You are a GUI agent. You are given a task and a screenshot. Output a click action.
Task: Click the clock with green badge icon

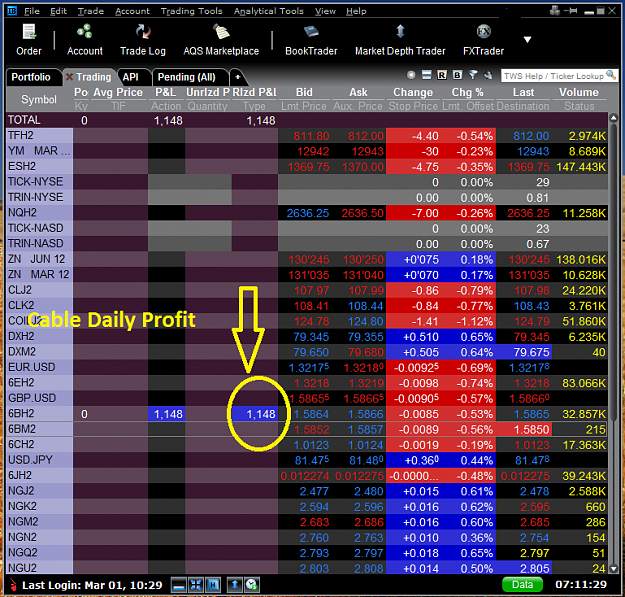tap(252, 585)
